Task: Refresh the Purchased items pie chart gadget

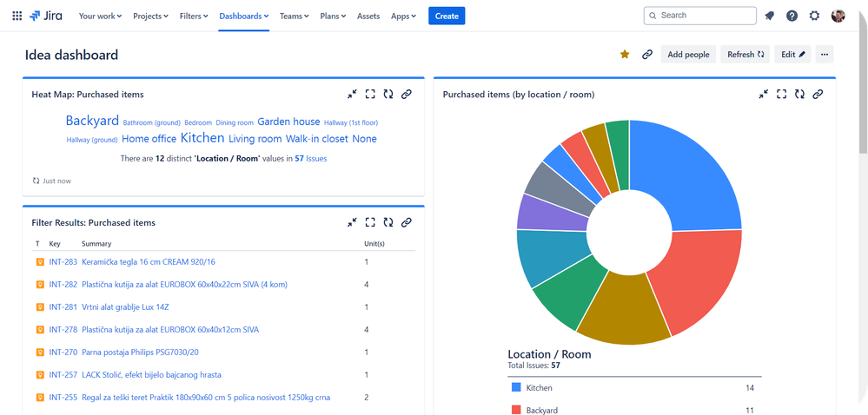Action: [x=799, y=94]
